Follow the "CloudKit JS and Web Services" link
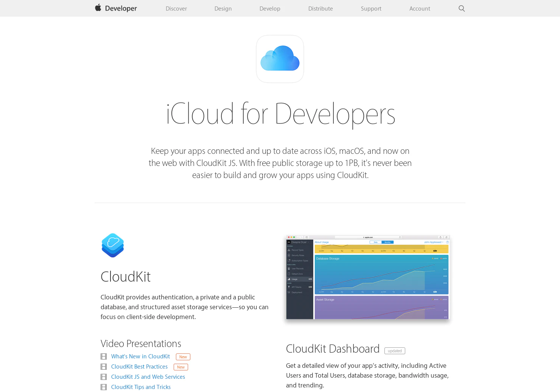The height and width of the screenshot is (392, 560). pyautogui.click(x=148, y=377)
